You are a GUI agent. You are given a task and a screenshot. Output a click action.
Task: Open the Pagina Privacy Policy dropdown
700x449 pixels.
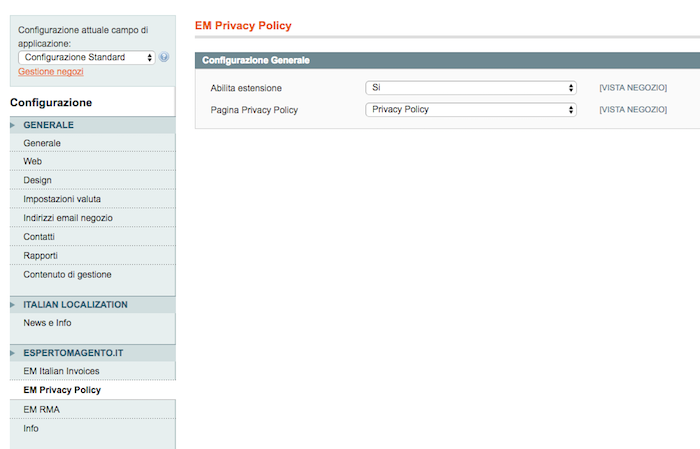click(x=471, y=110)
